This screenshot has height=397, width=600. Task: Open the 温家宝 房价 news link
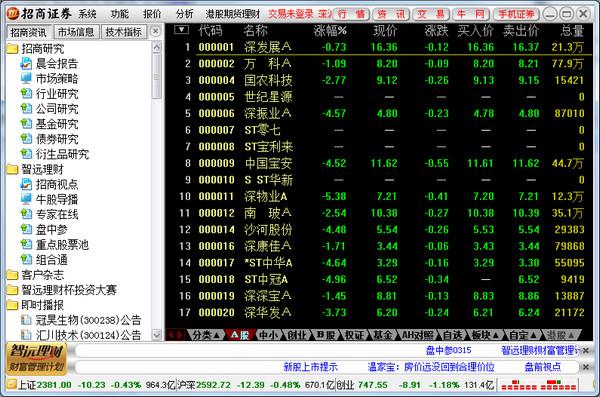coord(431,367)
